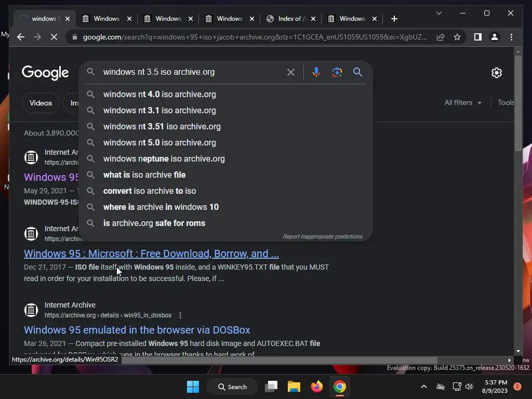This screenshot has width=532, height=399.
Task: Pick suggestion windows neptune iso archive.org
Action: click(x=225, y=159)
